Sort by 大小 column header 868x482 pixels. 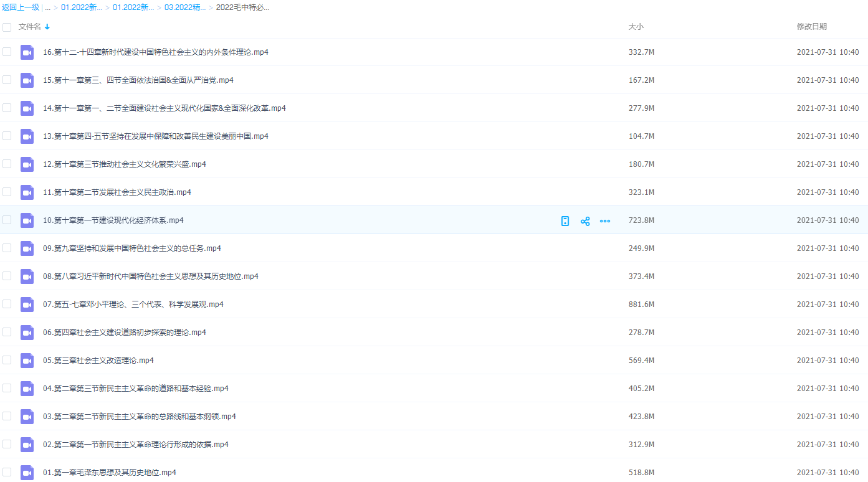coord(636,27)
